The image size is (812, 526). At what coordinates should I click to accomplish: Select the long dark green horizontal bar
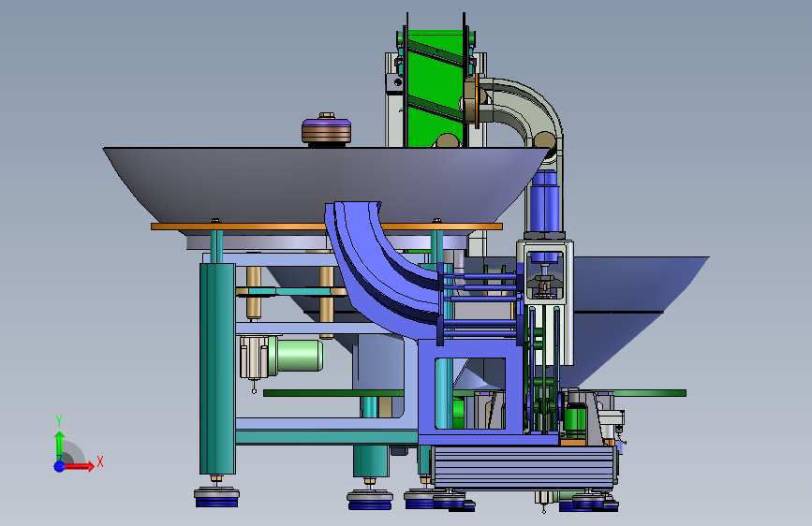[x=333, y=393]
